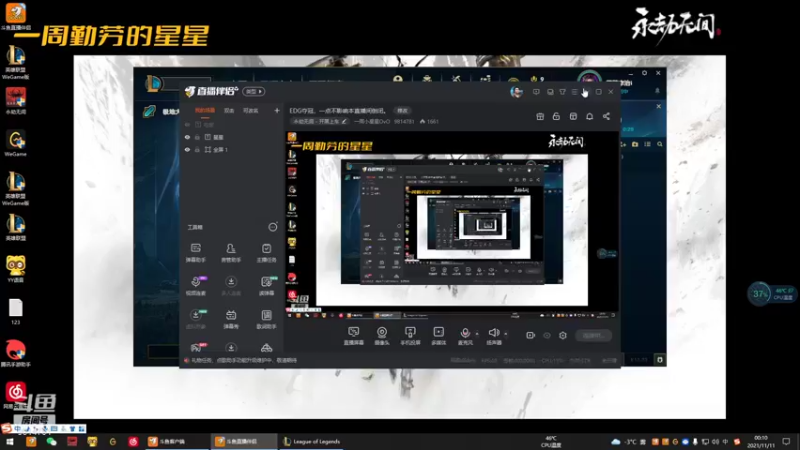Switch to League of Legends taskbar item
The image size is (800, 450).
[312, 441]
